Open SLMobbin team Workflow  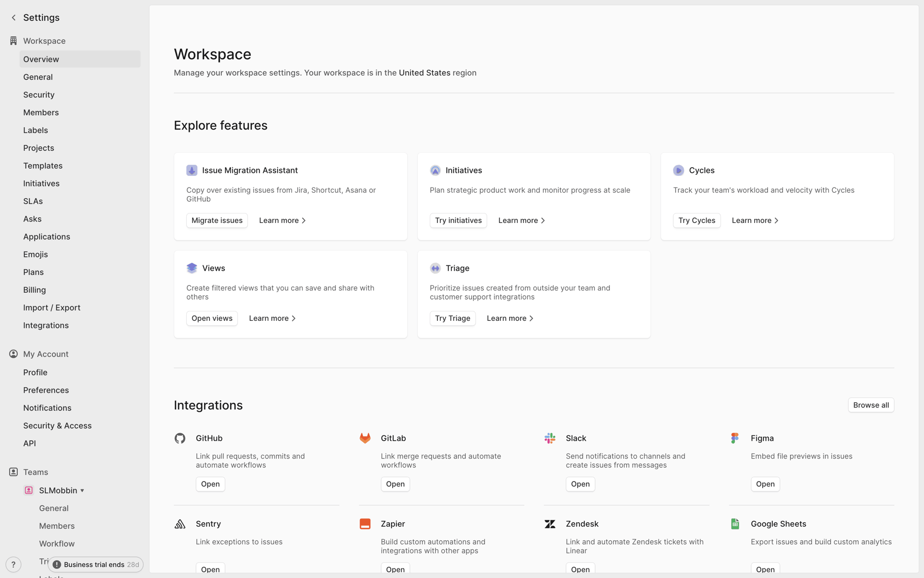point(57,544)
